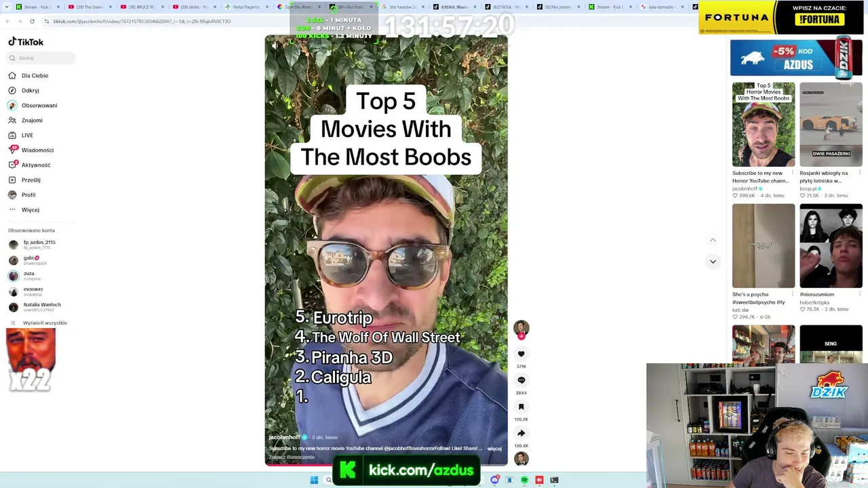Open the Dla Ciebie home icon
This screenshot has height=488, width=868.
pos(12,75)
